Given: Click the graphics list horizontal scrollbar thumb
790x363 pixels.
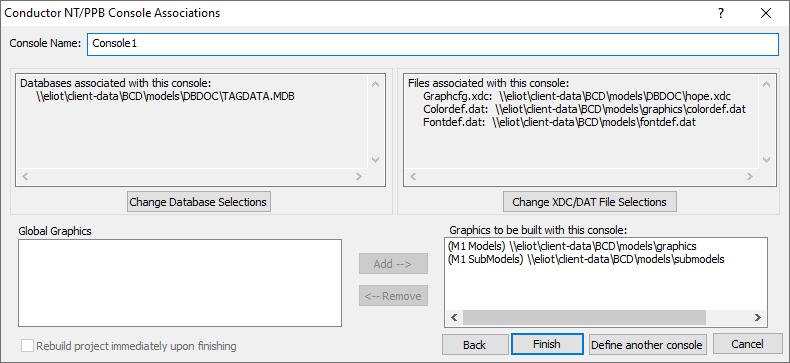Looking at the screenshot, I should pyautogui.click(x=584, y=318).
